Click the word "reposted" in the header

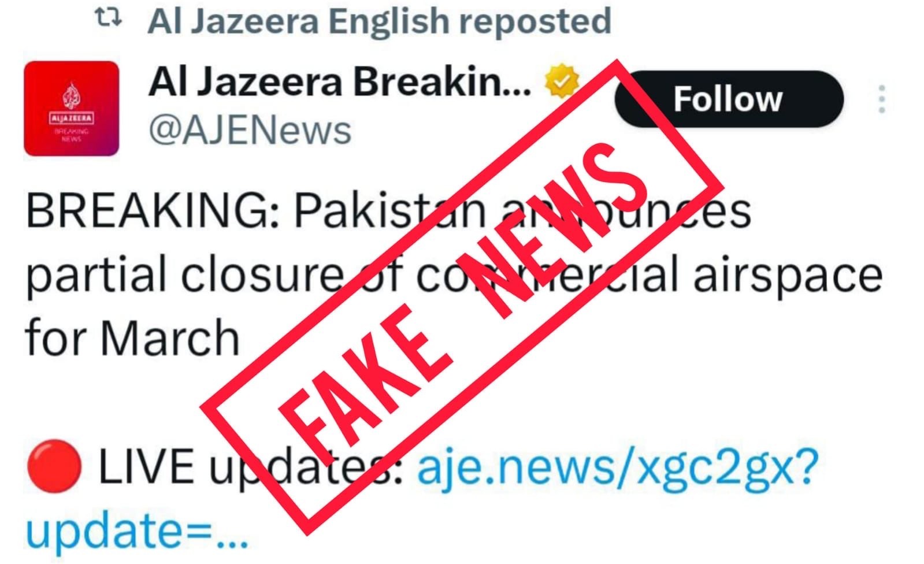(x=535, y=23)
